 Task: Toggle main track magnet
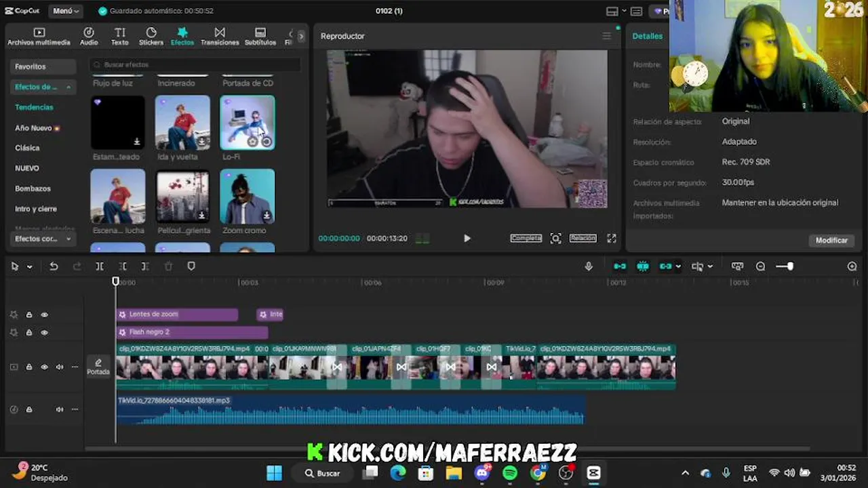620,267
